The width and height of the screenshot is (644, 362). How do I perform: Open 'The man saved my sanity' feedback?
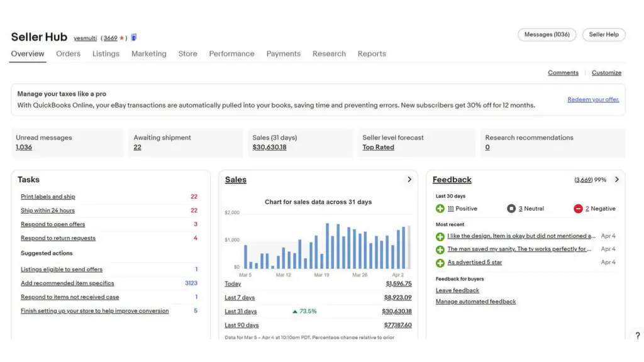519,249
